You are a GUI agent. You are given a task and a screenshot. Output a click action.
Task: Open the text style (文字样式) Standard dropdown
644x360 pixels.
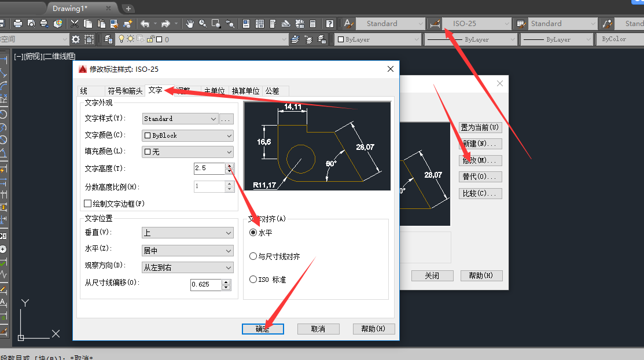click(180, 119)
